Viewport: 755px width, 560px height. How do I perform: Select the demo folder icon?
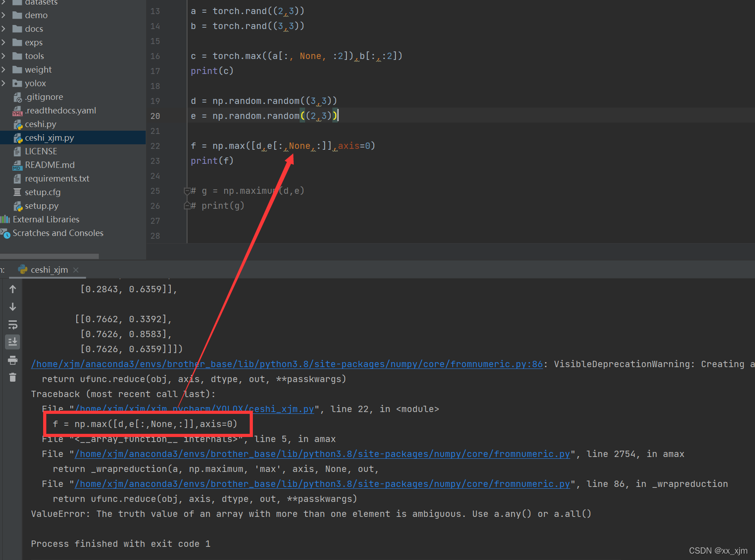[17, 15]
